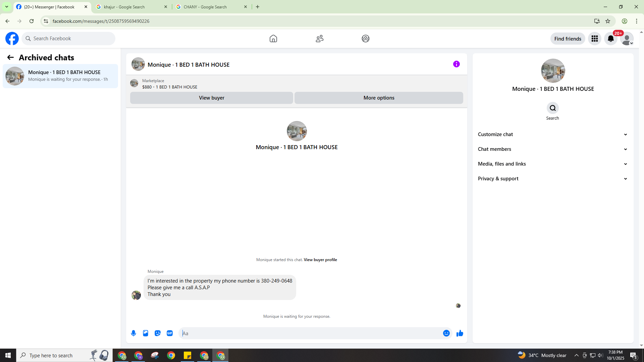This screenshot has height=362, width=644.
Task: Expand the Chat members section
Action: coord(553,149)
